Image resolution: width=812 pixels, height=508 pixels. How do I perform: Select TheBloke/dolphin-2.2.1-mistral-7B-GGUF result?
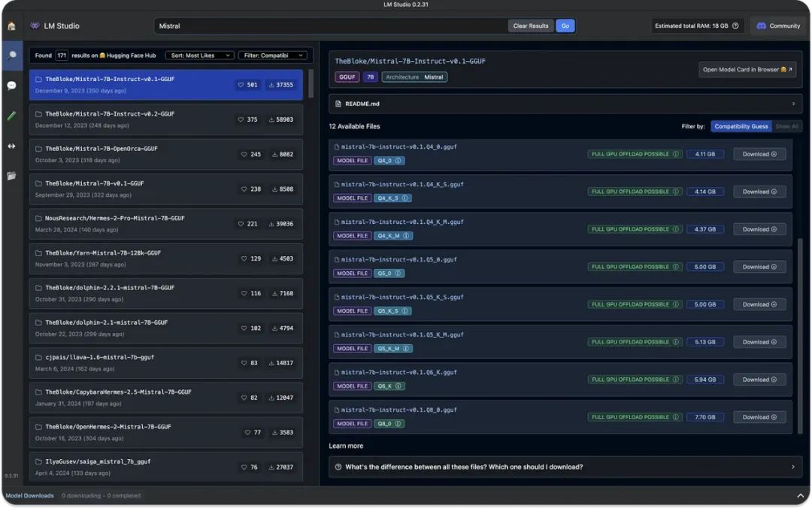(165, 293)
